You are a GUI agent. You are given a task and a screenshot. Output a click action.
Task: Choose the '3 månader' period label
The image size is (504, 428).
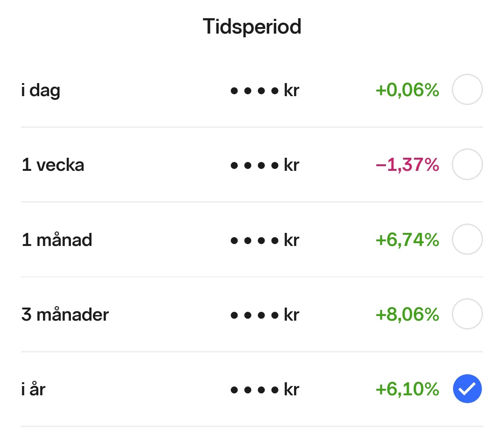(x=65, y=315)
